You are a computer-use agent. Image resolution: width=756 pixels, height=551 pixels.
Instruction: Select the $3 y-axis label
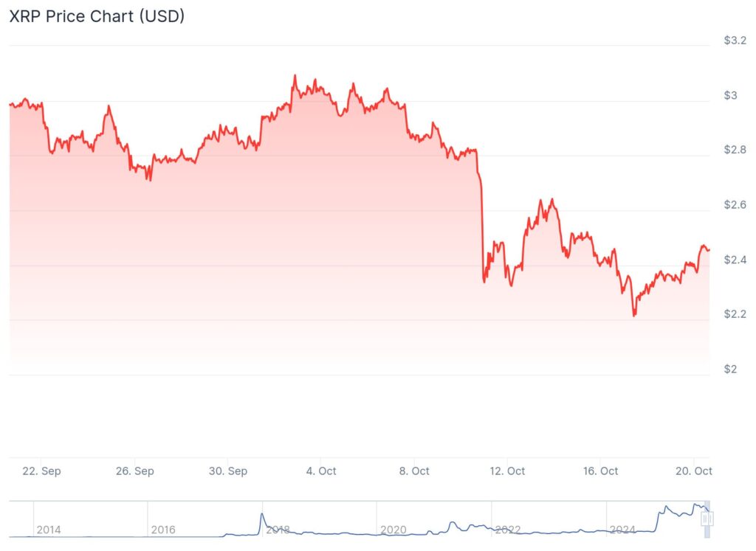(x=730, y=95)
